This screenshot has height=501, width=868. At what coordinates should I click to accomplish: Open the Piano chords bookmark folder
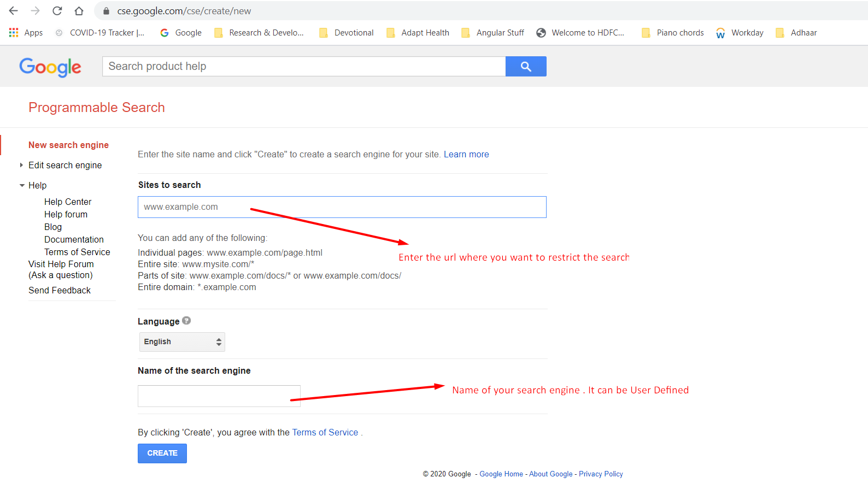[672, 33]
